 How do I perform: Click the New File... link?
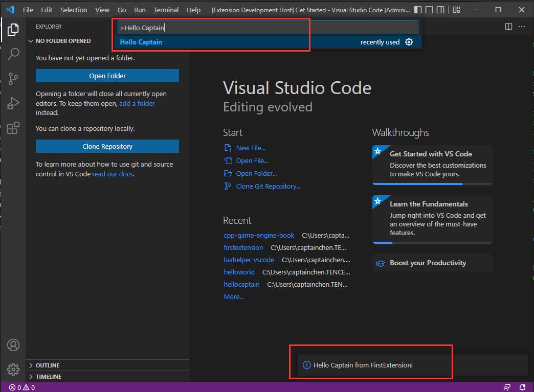pyautogui.click(x=251, y=148)
